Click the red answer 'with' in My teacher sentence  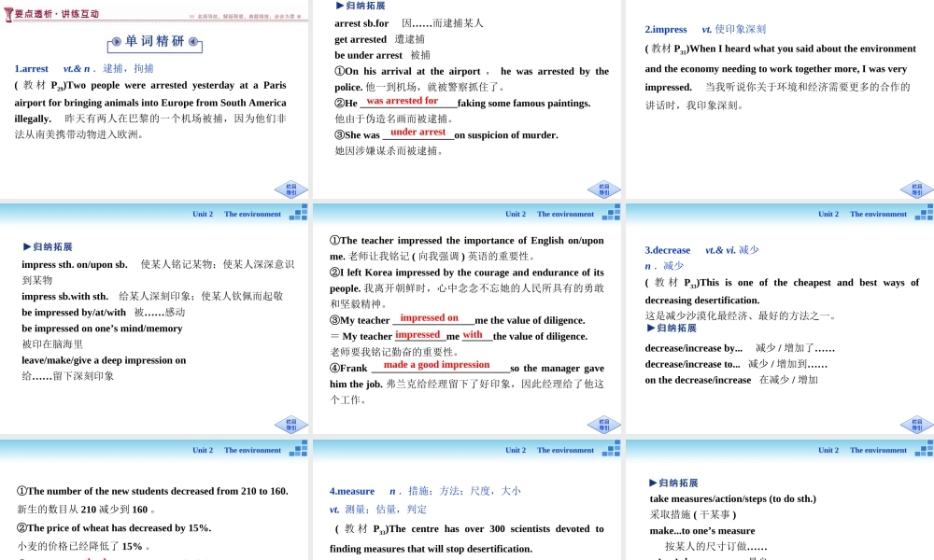point(473,334)
